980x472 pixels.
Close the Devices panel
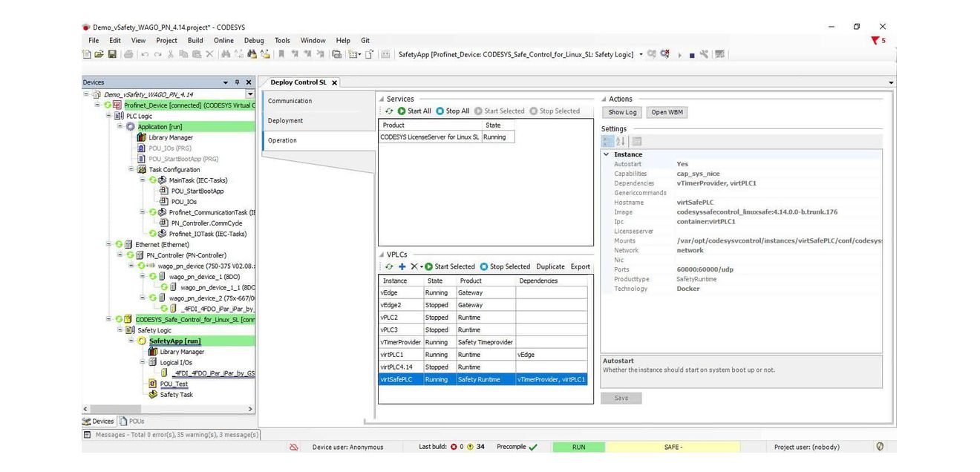click(249, 82)
